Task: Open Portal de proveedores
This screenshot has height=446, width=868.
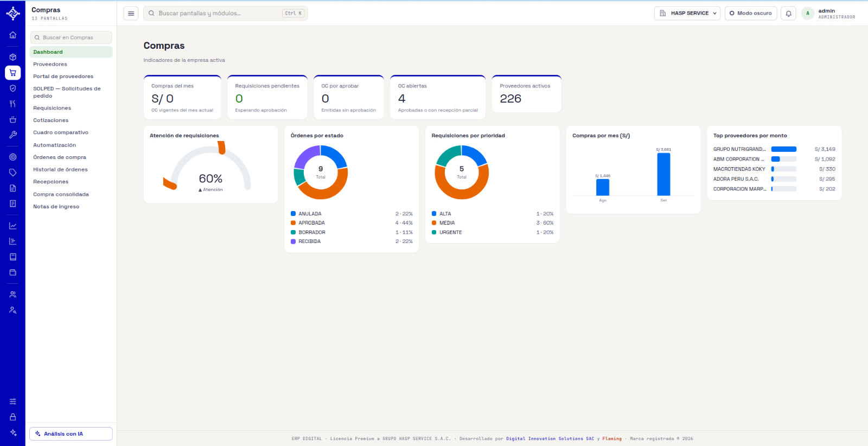Action: pyautogui.click(x=71, y=77)
